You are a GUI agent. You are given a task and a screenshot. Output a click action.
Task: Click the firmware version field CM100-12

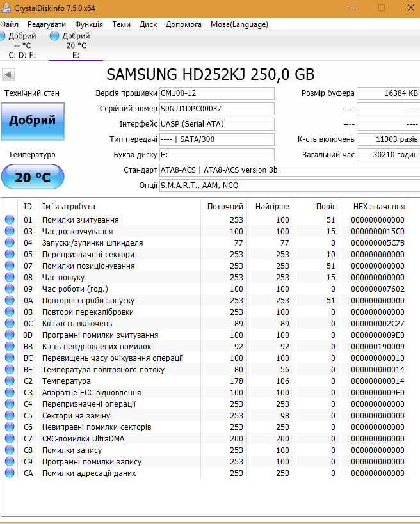point(216,93)
